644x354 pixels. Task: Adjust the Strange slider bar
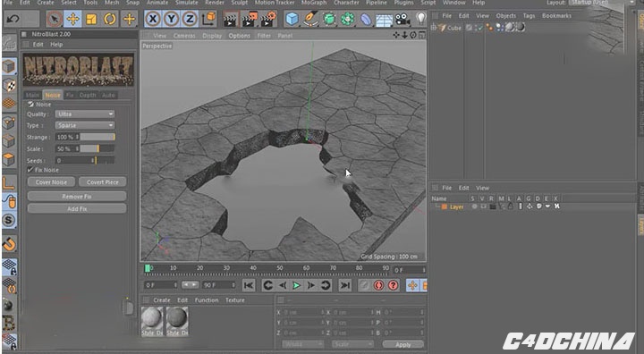[97, 137]
